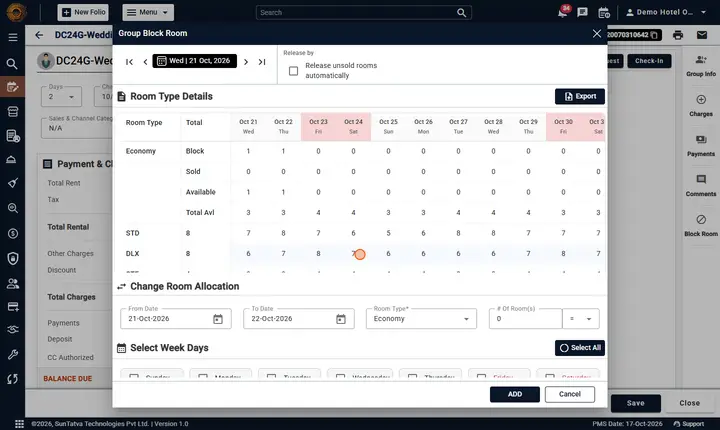
Task: Open the operator dropdown next to # Of Rooms
Action: [x=581, y=319]
